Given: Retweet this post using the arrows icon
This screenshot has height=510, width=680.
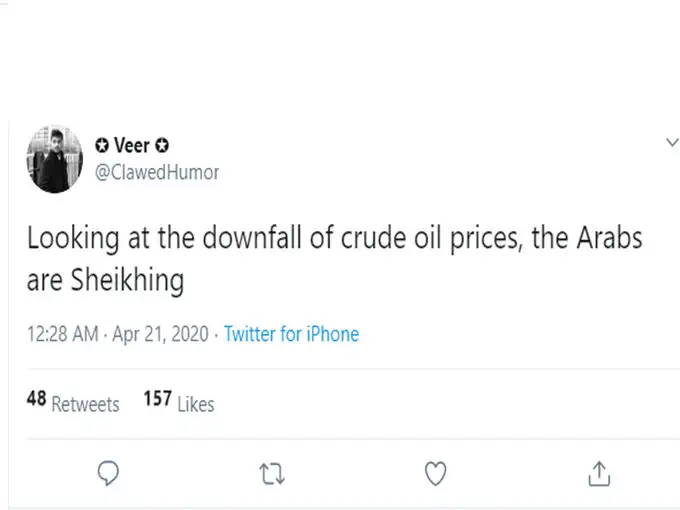Looking at the screenshot, I should (272, 474).
